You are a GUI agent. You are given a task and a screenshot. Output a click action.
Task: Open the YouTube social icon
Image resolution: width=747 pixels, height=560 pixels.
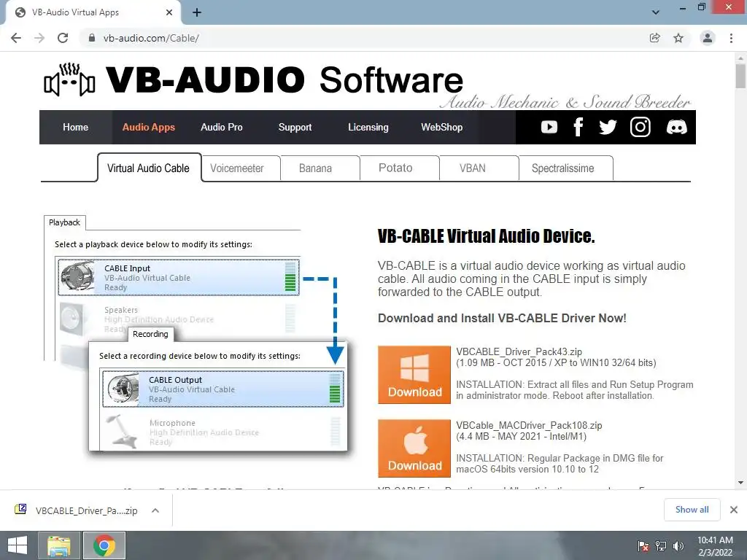click(549, 127)
